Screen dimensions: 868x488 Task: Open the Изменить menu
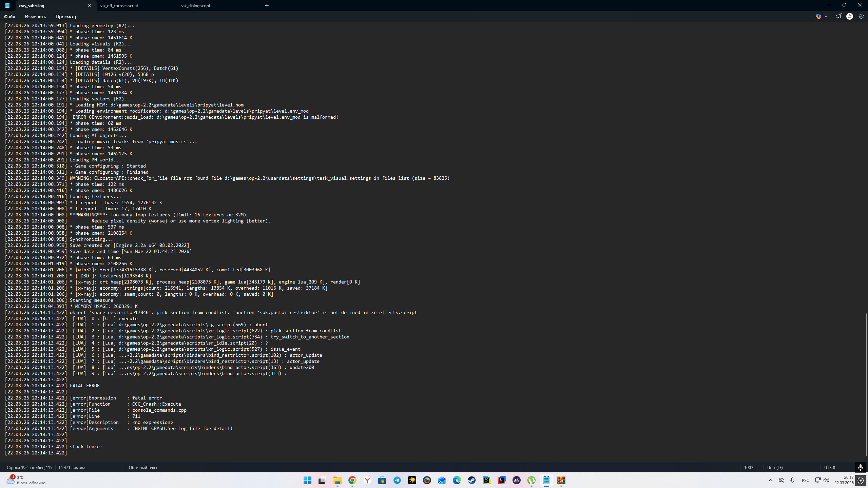tap(35, 17)
